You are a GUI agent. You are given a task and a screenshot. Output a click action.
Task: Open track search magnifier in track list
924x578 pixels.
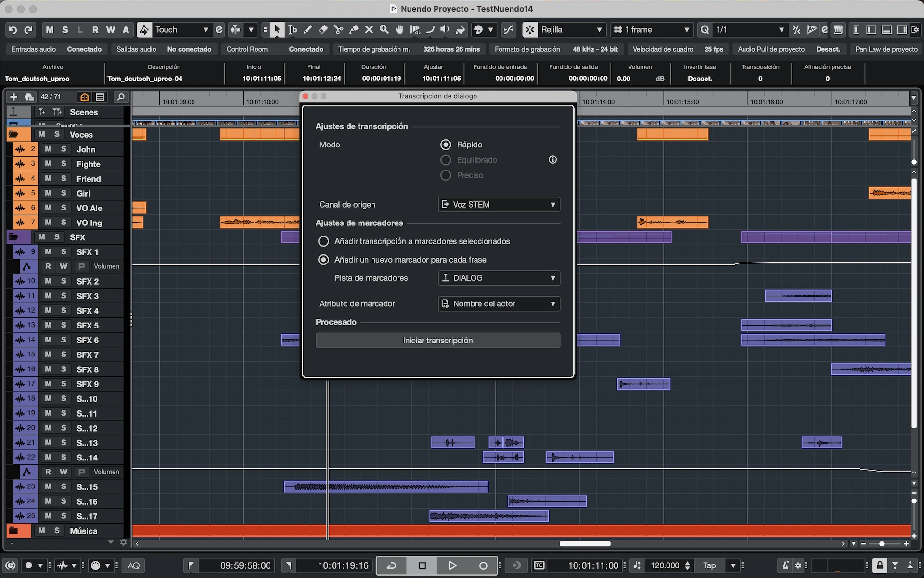[x=121, y=97]
